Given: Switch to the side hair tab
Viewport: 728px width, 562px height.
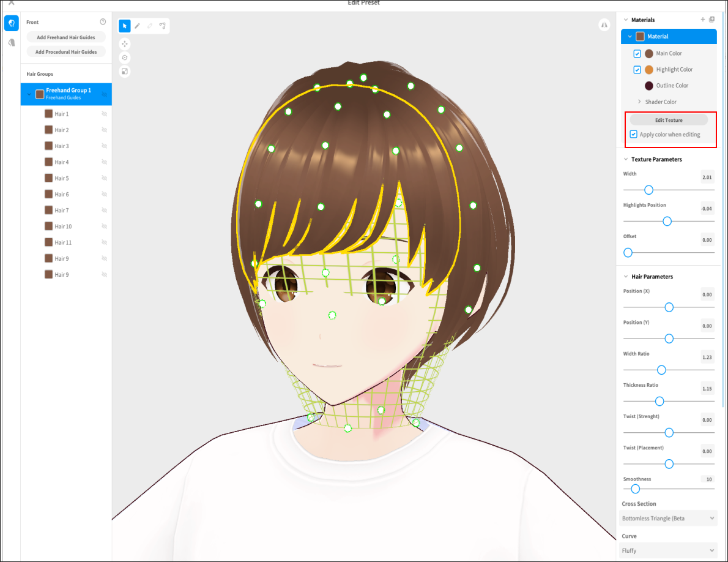Looking at the screenshot, I should click(x=11, y=43).
